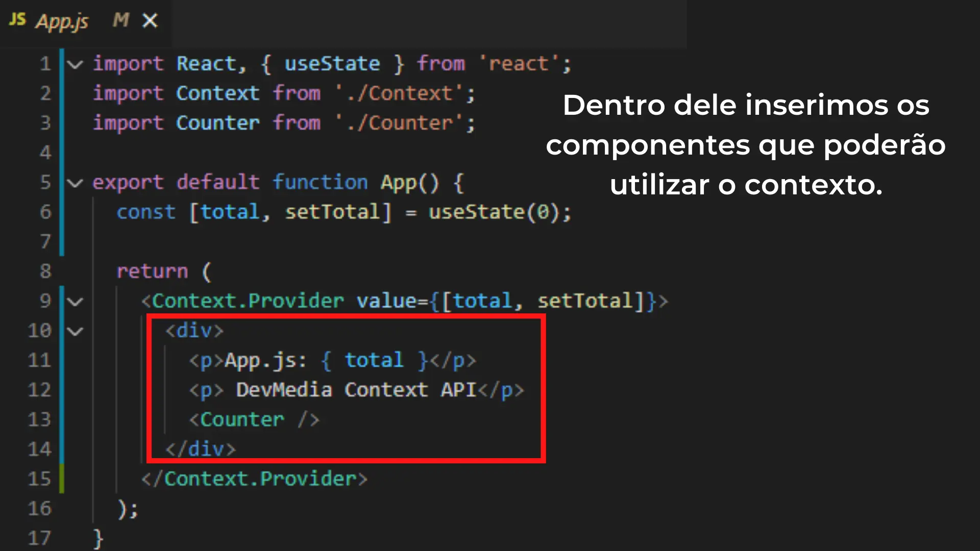Click the green change marker beside line 15
The height and width of the screenshot is (551, 980).
point(62,478)
